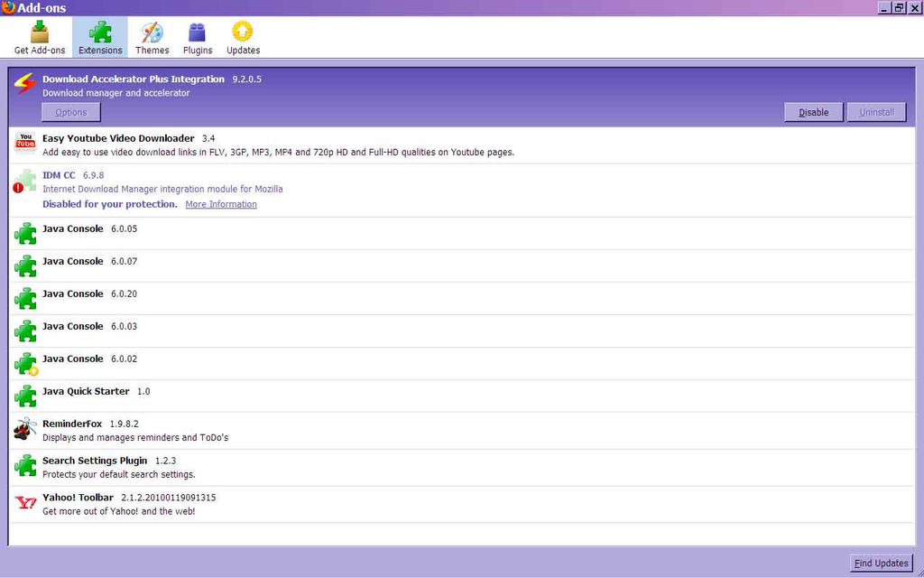This screenshot has height=578, width=924.
Task: Click the Firefox logo in title bar
Action: pos(7,7)
